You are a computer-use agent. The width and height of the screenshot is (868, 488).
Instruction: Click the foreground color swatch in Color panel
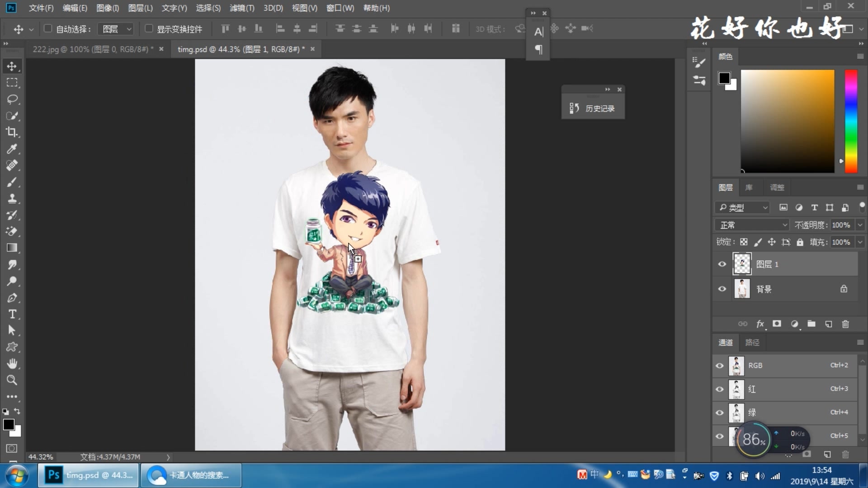724,78
